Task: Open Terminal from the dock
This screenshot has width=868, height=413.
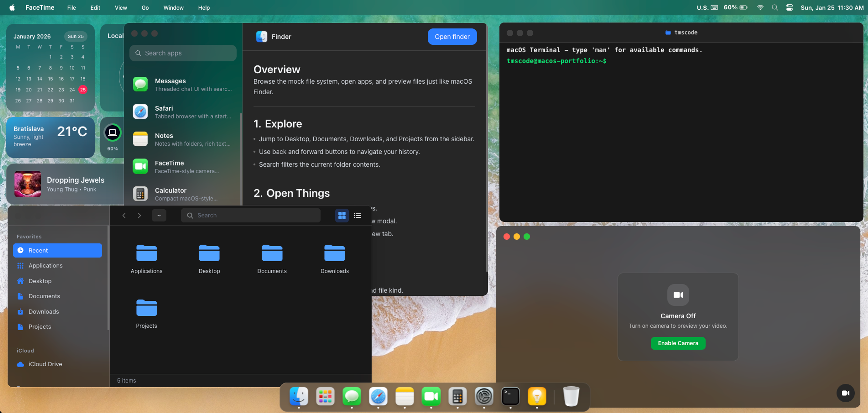Action: coord(510,396)
